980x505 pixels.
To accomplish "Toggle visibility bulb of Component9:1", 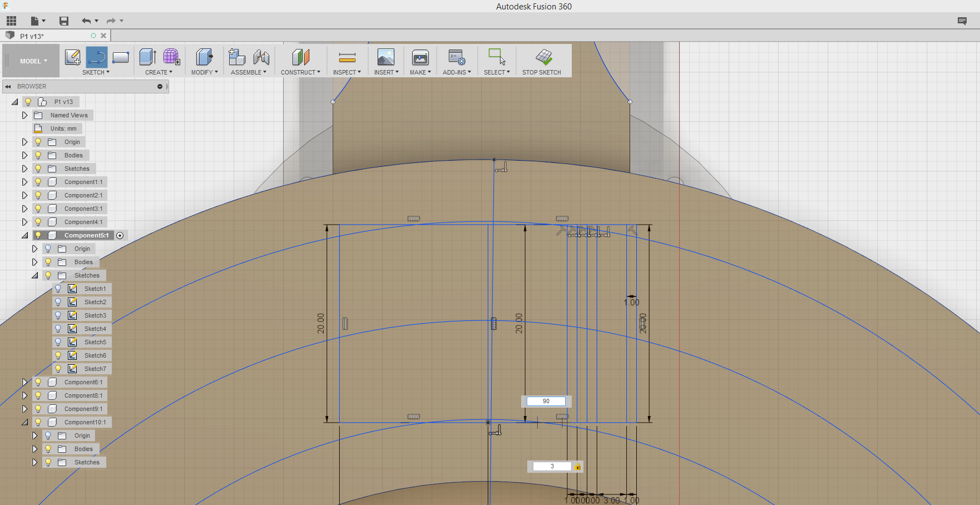I will [38, 409].
